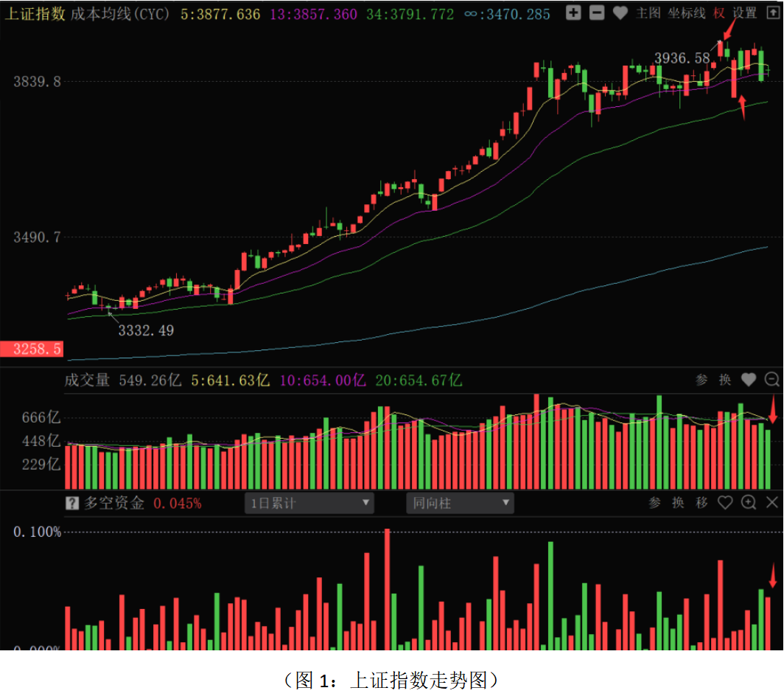Screen dimensions: 784x699
Task: Expand the 同向柱 dropdown
Action: click(460, 504)
